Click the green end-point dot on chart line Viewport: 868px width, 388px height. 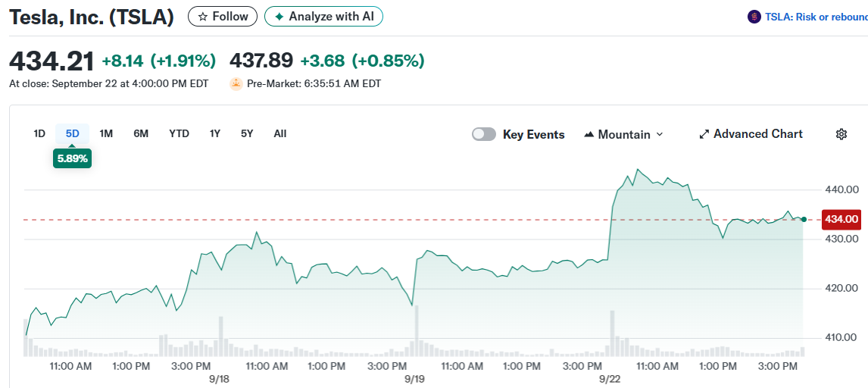(804, 220)
